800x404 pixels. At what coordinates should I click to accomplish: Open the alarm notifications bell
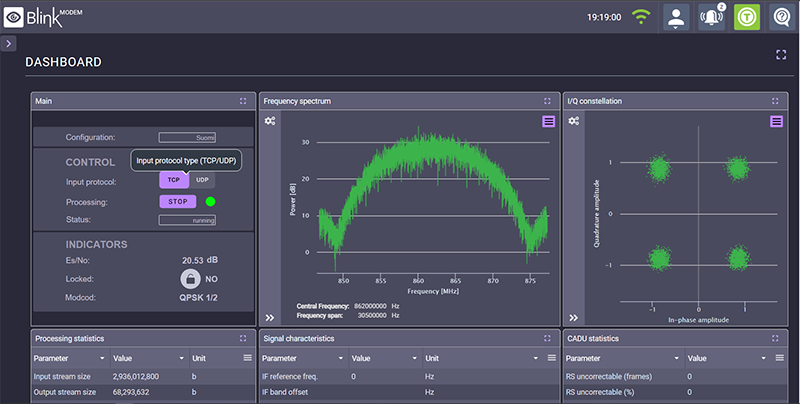pos(712,17)
